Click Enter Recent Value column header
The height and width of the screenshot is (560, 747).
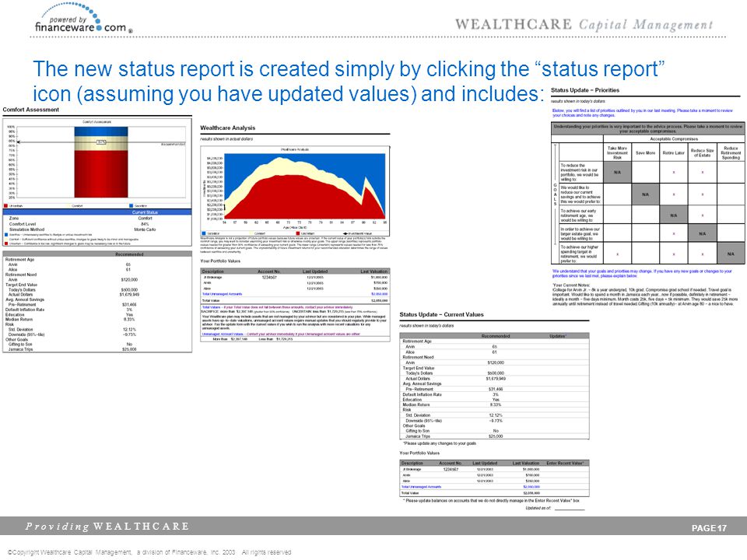[565, 463]
